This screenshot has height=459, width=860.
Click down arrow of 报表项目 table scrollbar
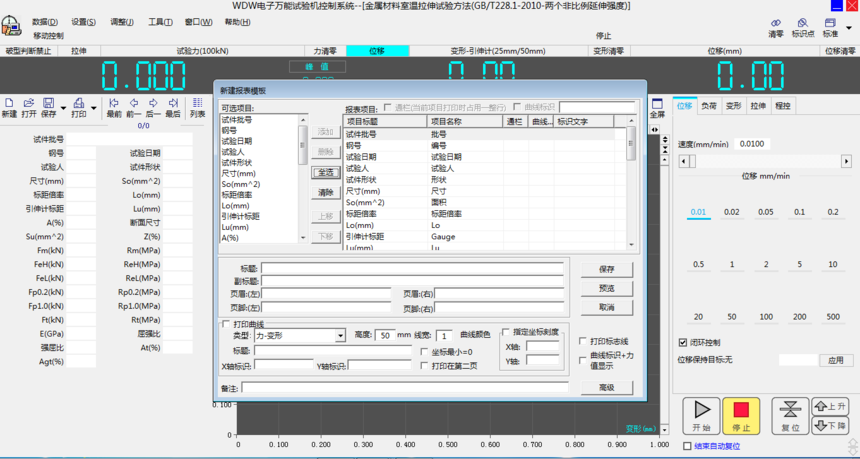pos(631,245)
